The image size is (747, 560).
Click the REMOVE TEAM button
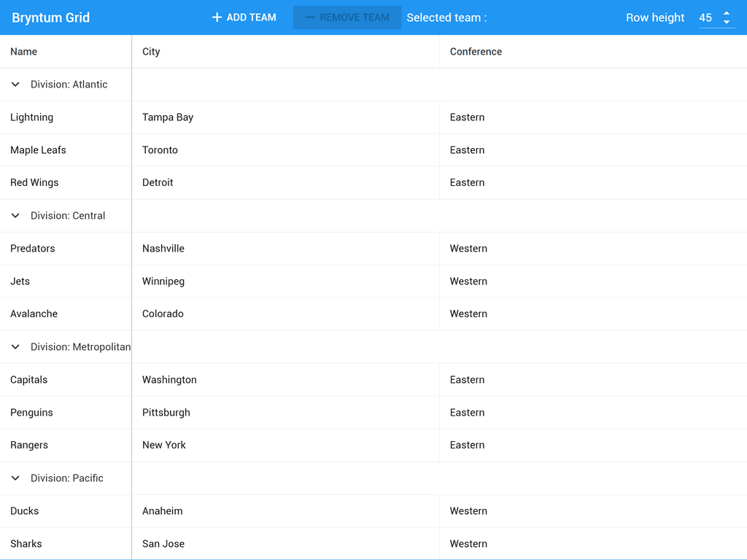347,17
